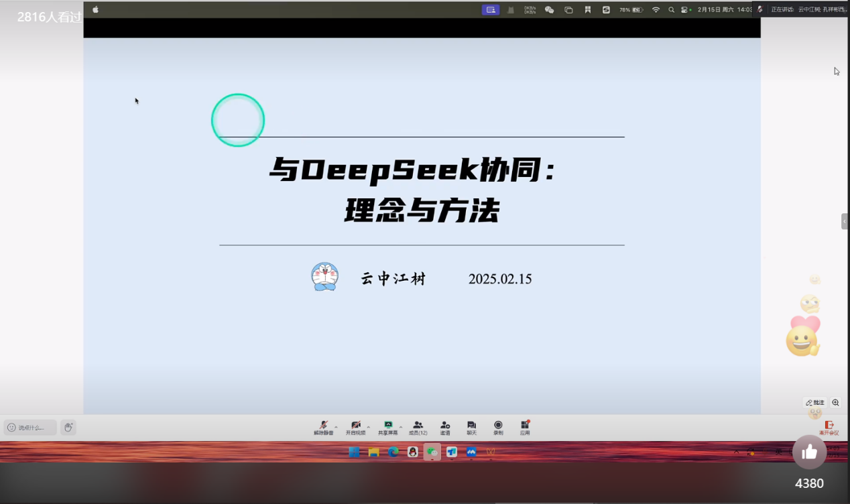Viewport: 850px width, 504px height.
Task: Open WeChat from the Windows taskbar
Action: pyautogui.click(x=432, y=452)
